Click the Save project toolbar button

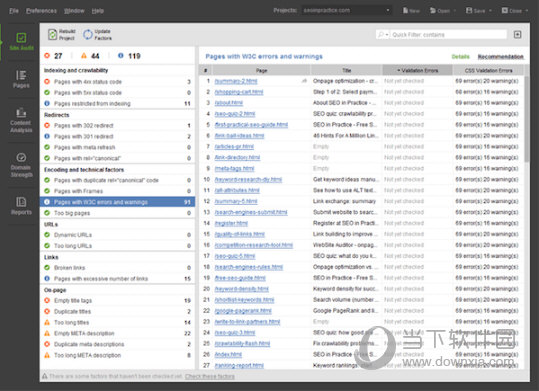(476, 11)
